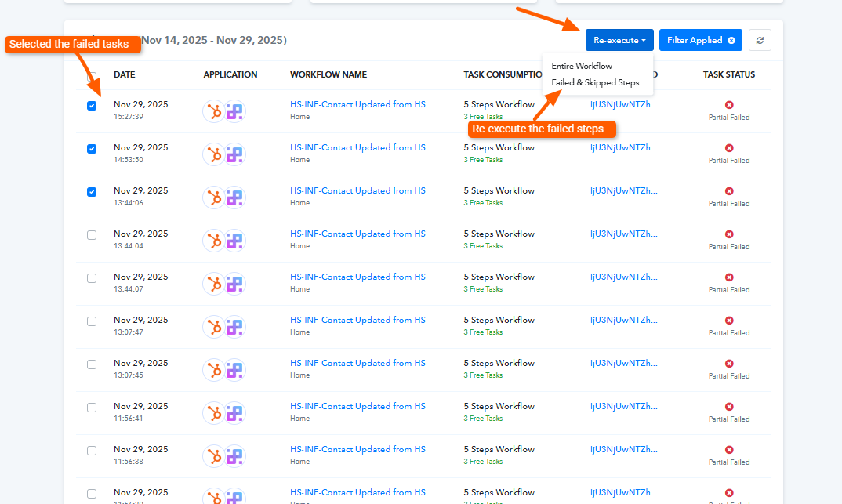Click the X icon on Filter Applied
This screenshot has width=842, height=504.
click(731, 40)
